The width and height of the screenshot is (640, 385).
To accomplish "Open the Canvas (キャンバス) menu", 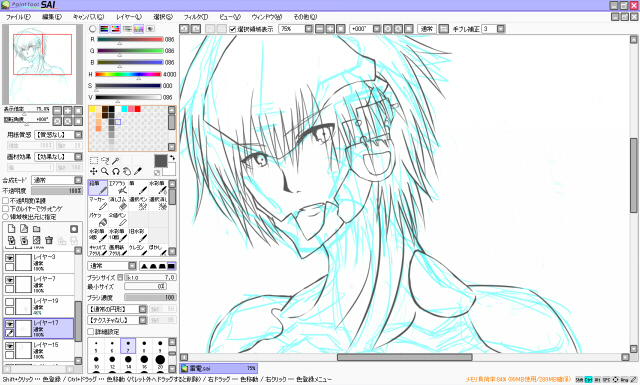I will point(88,17).
